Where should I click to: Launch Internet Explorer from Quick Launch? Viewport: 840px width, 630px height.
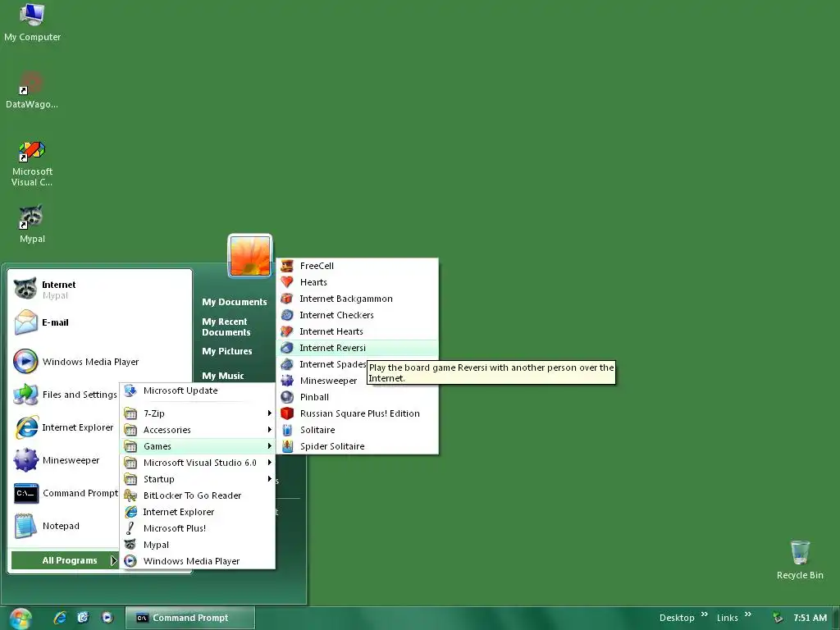point(60,618)
